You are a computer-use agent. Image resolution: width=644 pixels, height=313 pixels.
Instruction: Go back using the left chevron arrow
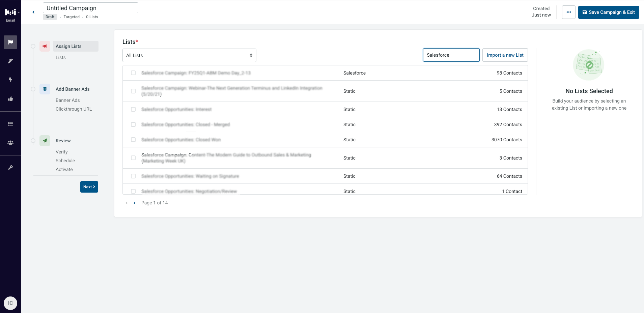pos(33,12)
